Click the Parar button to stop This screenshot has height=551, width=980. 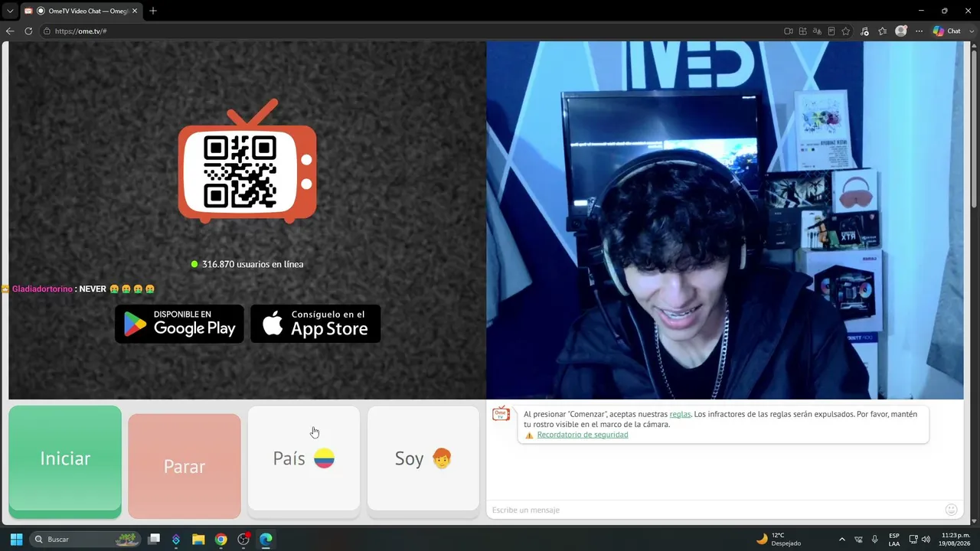click(x=185, y=466)
